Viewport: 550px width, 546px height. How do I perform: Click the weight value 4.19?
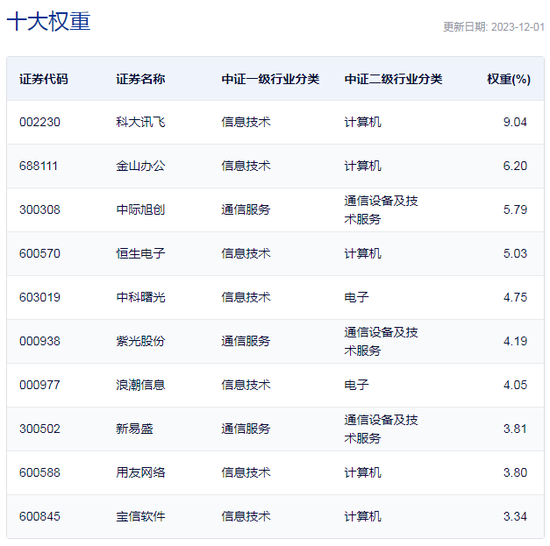pos(515,341)
